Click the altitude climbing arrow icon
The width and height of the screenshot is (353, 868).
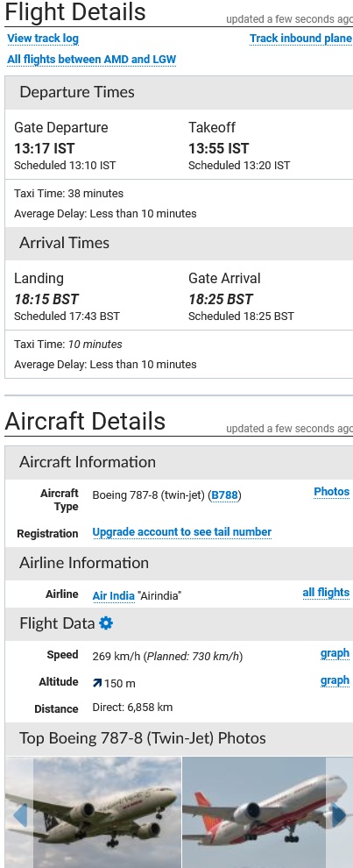(x=97, y=683)
